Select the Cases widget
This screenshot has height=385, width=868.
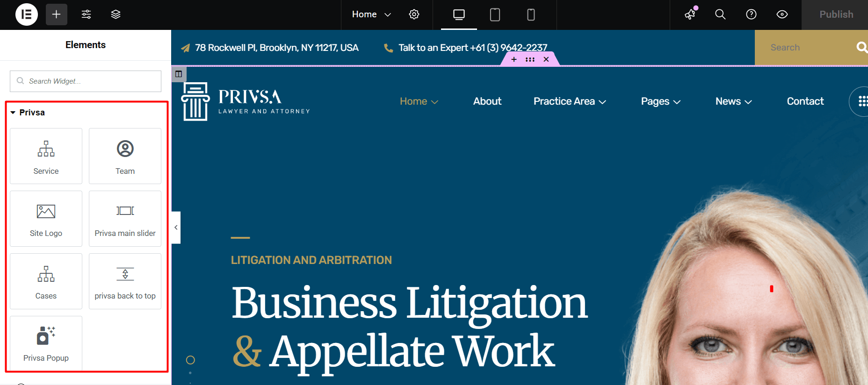click(x=46, y=281)
